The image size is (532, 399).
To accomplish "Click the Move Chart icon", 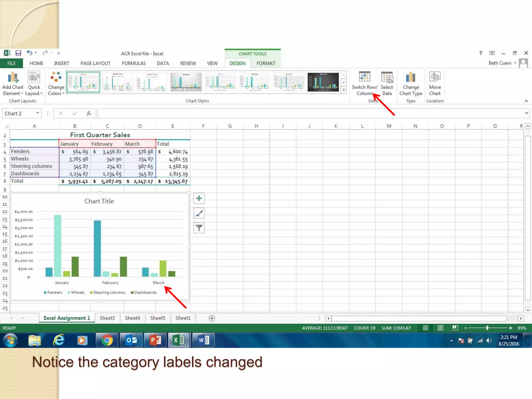I will 435,77.
